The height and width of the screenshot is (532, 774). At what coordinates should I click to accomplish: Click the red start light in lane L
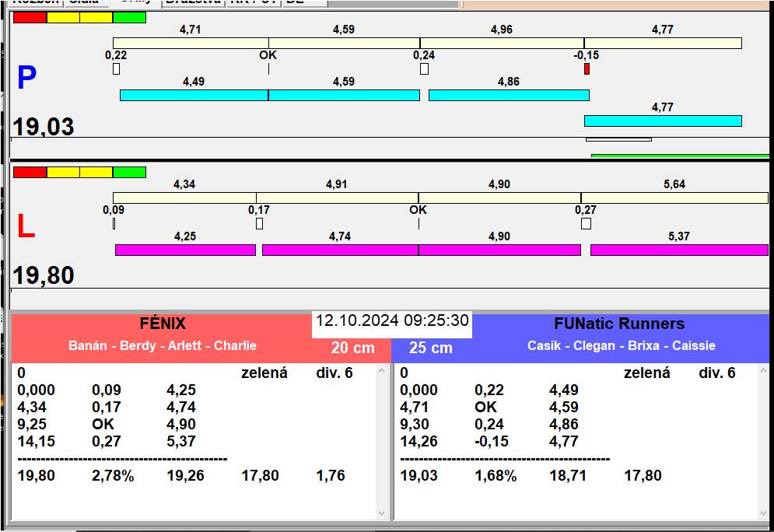[30, 172]
